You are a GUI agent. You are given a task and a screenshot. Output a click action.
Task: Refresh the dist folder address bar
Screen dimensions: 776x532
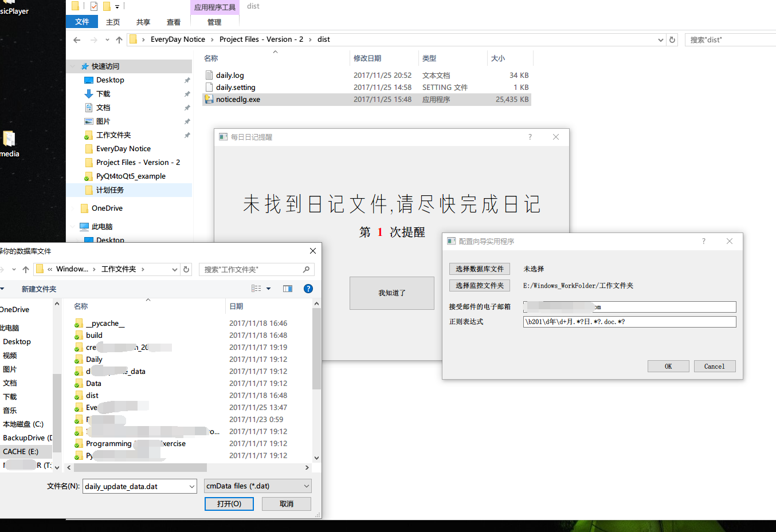coord(672,40)
